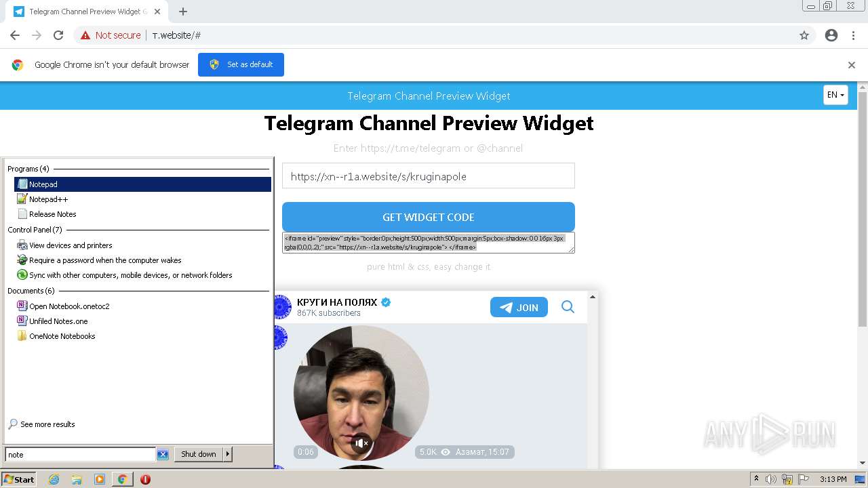The image size is (868, 488).
Task: Clear the Start menu search box
Action: pyautogui.click(x=163, y=455)
